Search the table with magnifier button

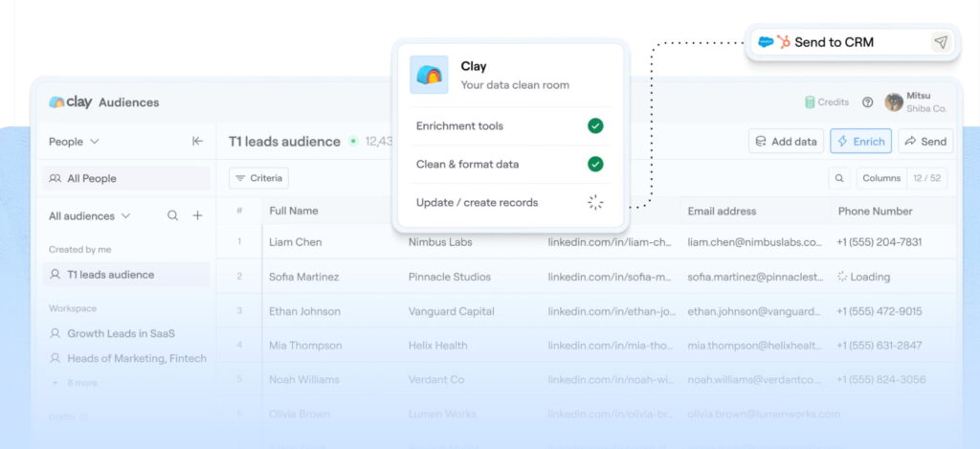(x=839, y=178)
